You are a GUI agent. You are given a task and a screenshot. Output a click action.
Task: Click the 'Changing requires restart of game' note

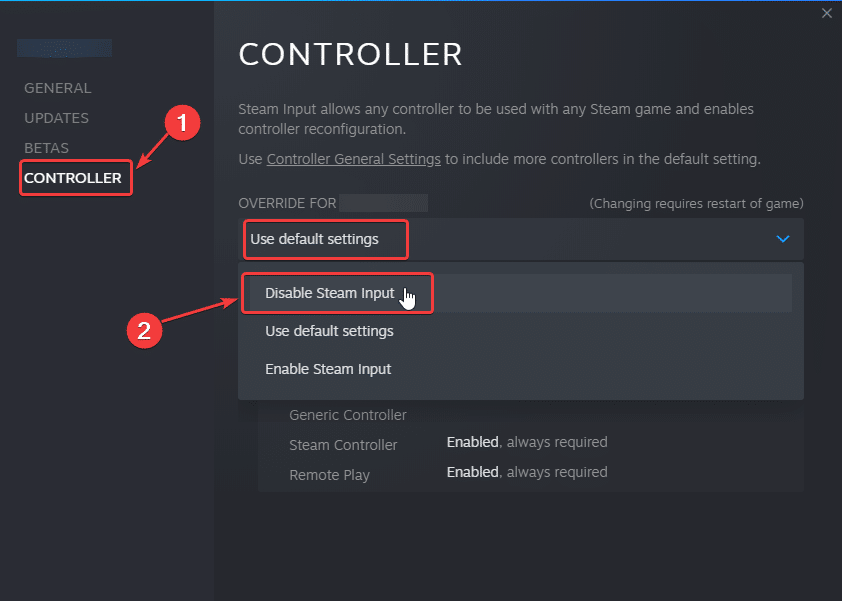tap(696, 203)
